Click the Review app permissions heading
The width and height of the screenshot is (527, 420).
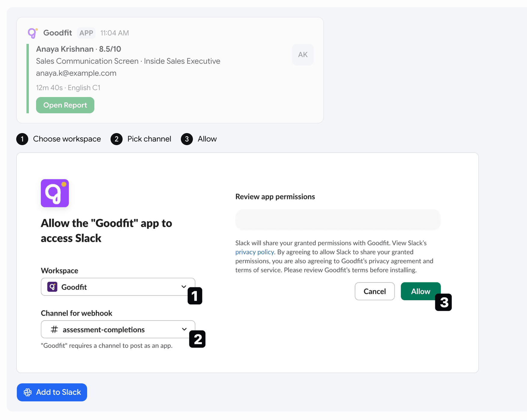click(x=275, y=197)
